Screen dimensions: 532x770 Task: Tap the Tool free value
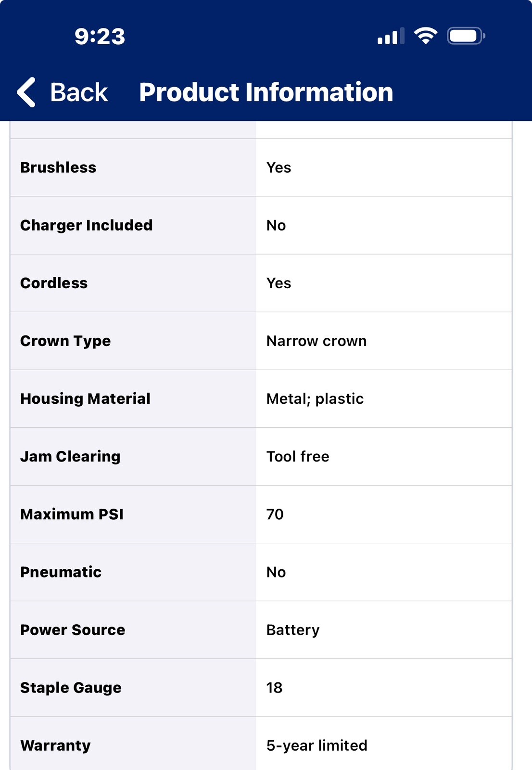coord(298,457)
